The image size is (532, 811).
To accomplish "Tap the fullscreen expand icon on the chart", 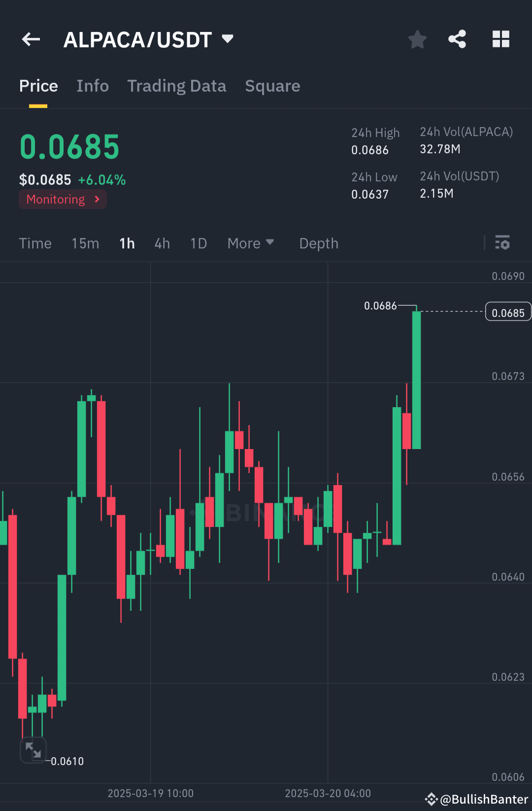I will pos(33,750).
